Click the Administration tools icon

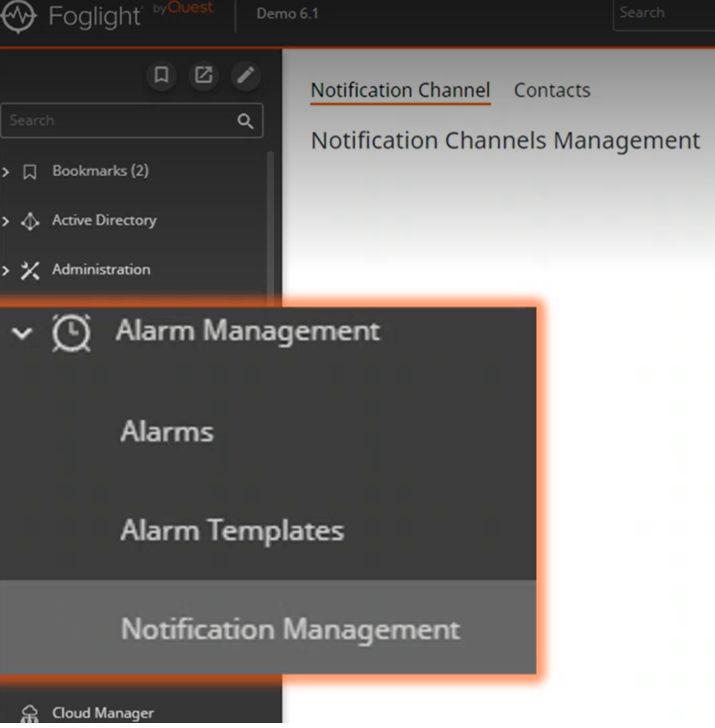pyautogui.click(x=30, y=271)
